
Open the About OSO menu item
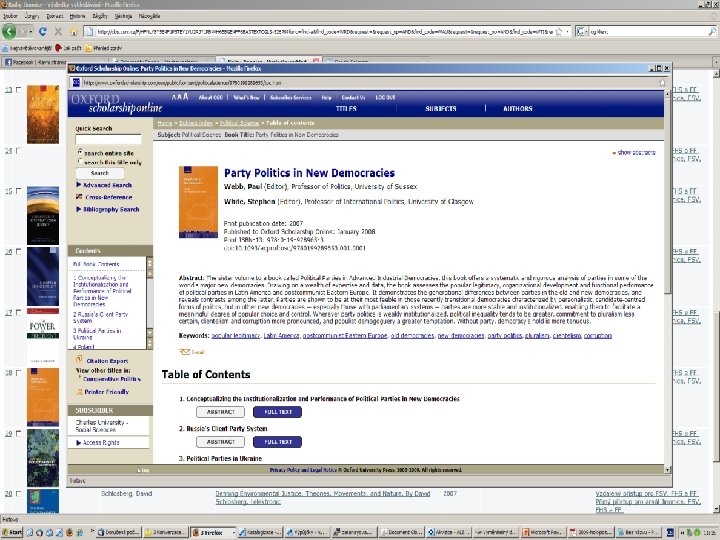click(211, 97)
